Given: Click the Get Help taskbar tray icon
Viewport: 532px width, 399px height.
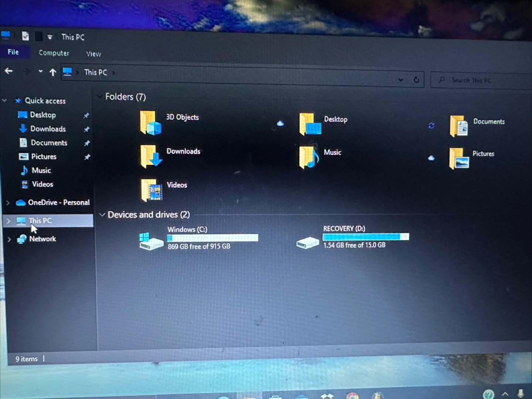Looking at the screenshot, I should 488,394.
